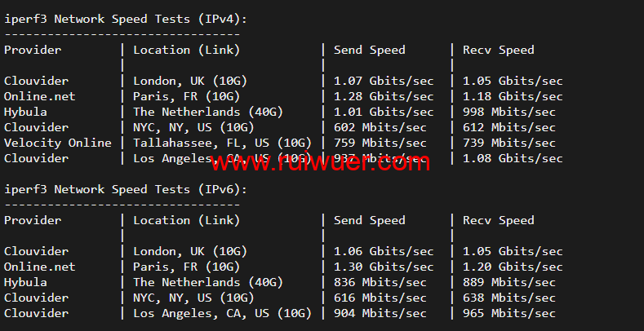Select the Velocity Online provider name

[57, 143]
